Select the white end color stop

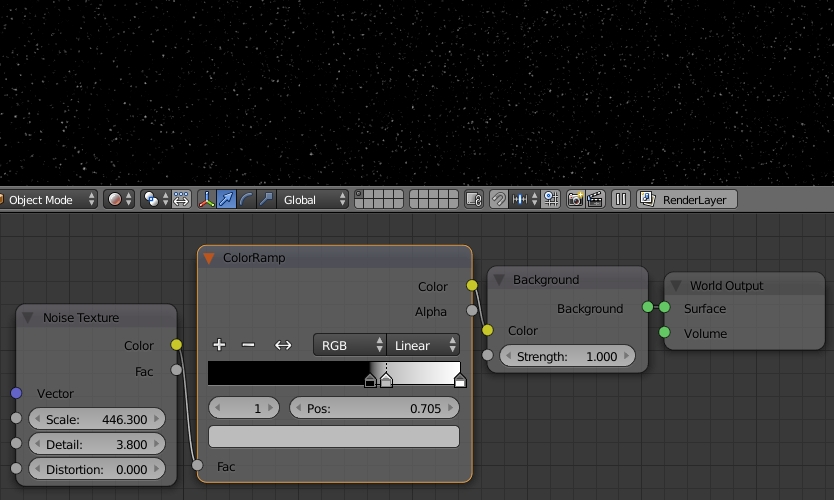(x=460, y=380)
